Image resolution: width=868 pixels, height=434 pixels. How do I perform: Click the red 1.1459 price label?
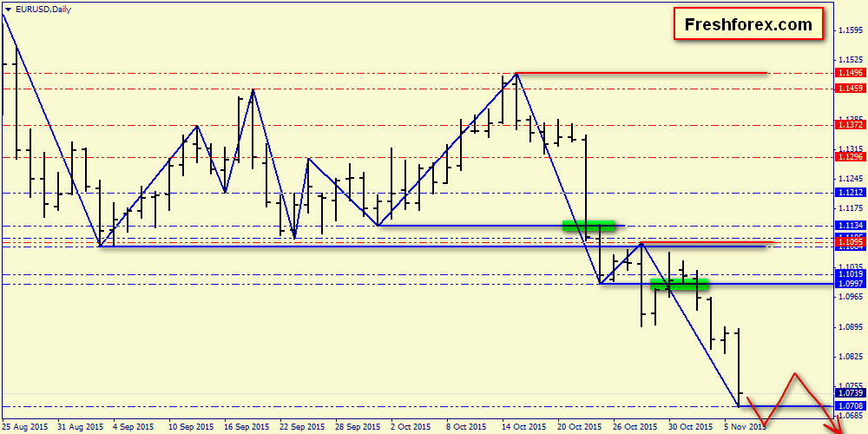[x=849, y=88]
